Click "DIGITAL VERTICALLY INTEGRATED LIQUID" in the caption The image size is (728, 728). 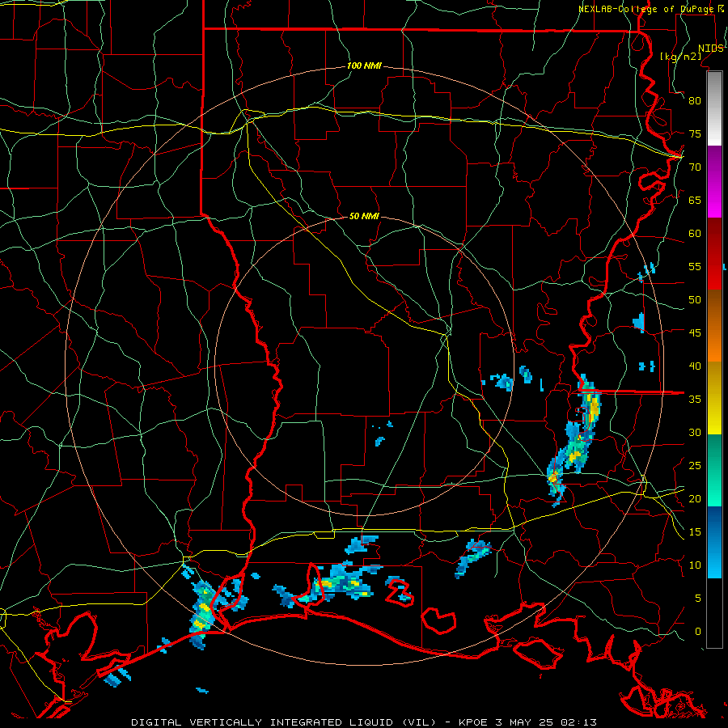click(262, 722)
